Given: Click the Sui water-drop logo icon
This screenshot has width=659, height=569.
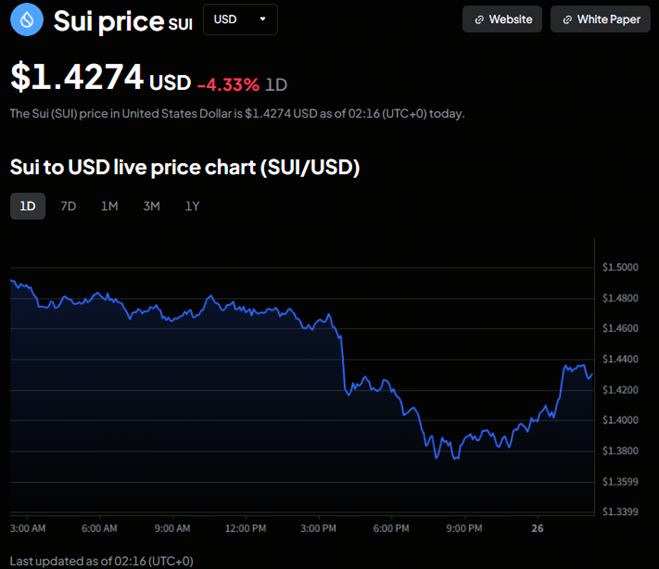Looking at the screenshot, I should pos(27,19).
